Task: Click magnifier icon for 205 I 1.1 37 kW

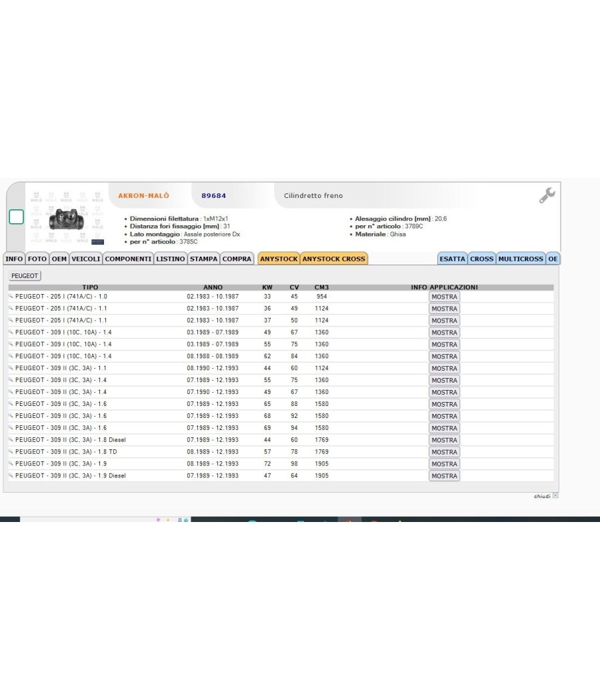Action: coord(11,320)
